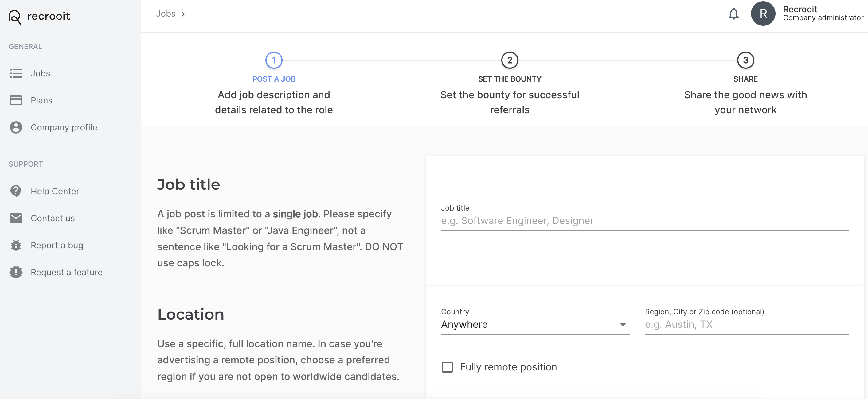The image size is (868, 399).
Task: Expand the Jobs breadcrumb chevron
Action: [183, 14]
